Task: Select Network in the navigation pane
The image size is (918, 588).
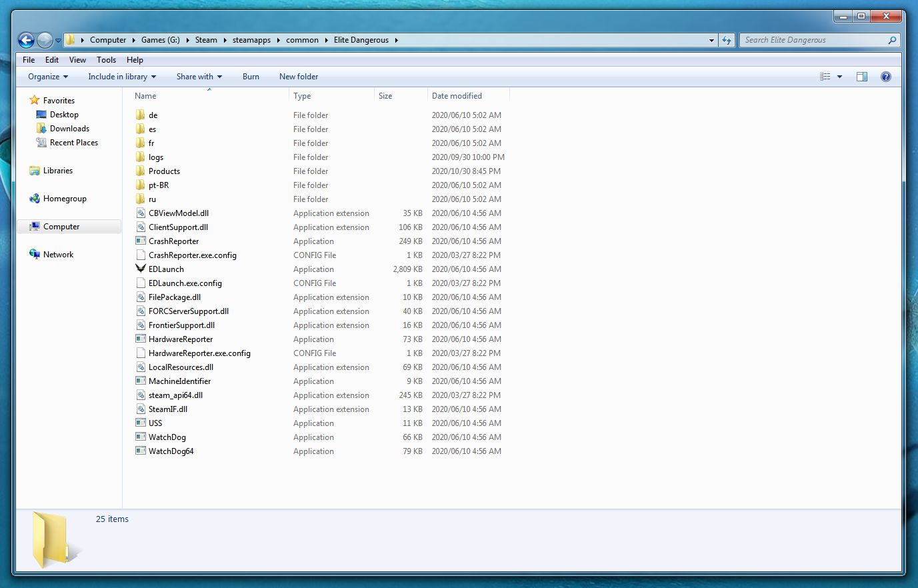Action: click(x=58, y=255)
